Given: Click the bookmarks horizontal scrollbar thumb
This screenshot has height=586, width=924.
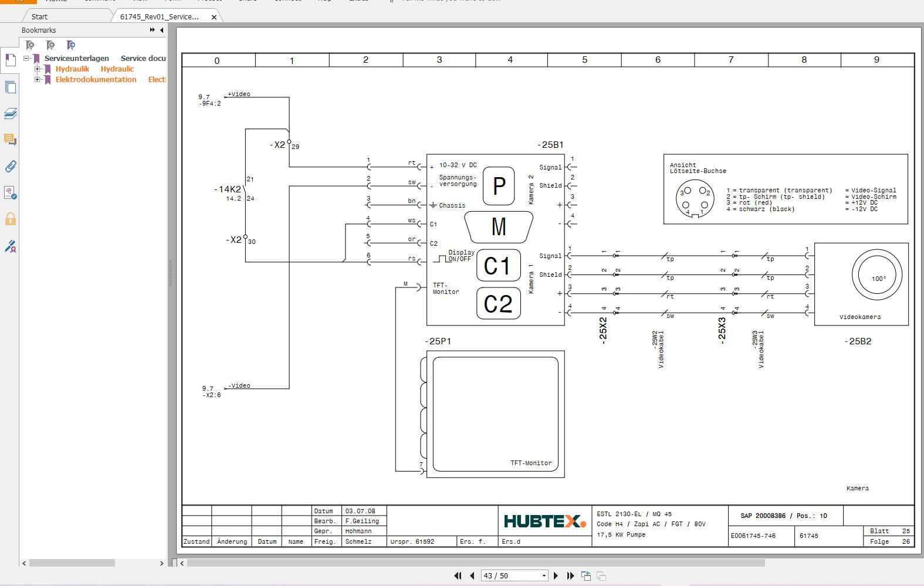Looking at the screenshot, I should pos(72,563).
